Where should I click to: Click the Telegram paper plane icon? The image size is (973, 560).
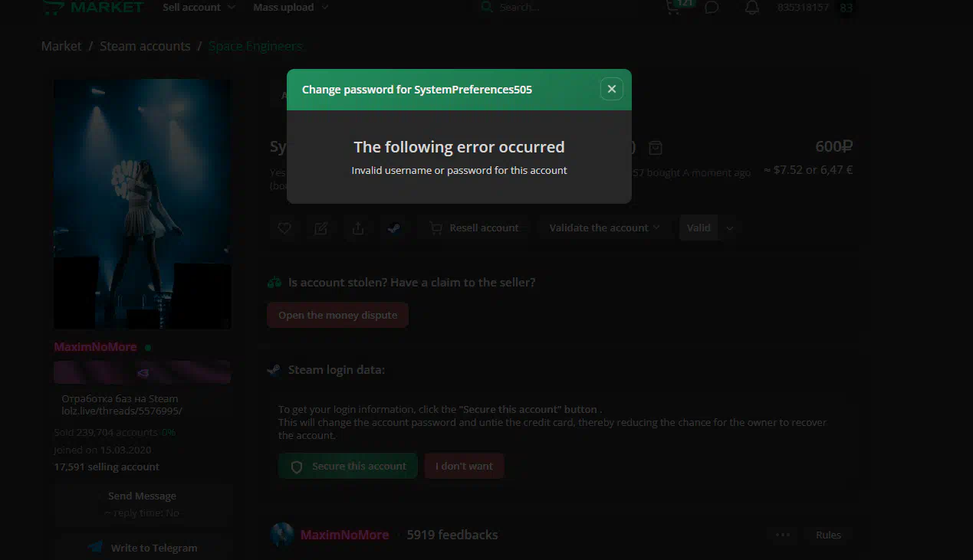pyautogui.click(x=96, y=547)
